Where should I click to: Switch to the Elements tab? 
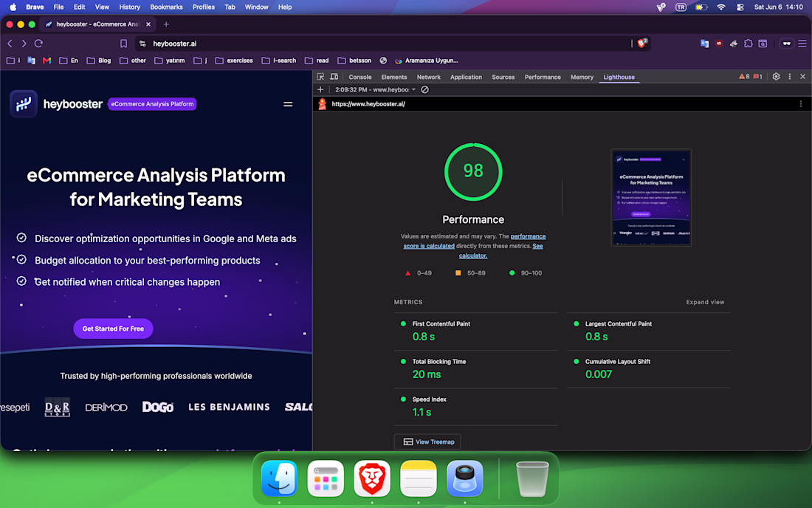[393, 77]
